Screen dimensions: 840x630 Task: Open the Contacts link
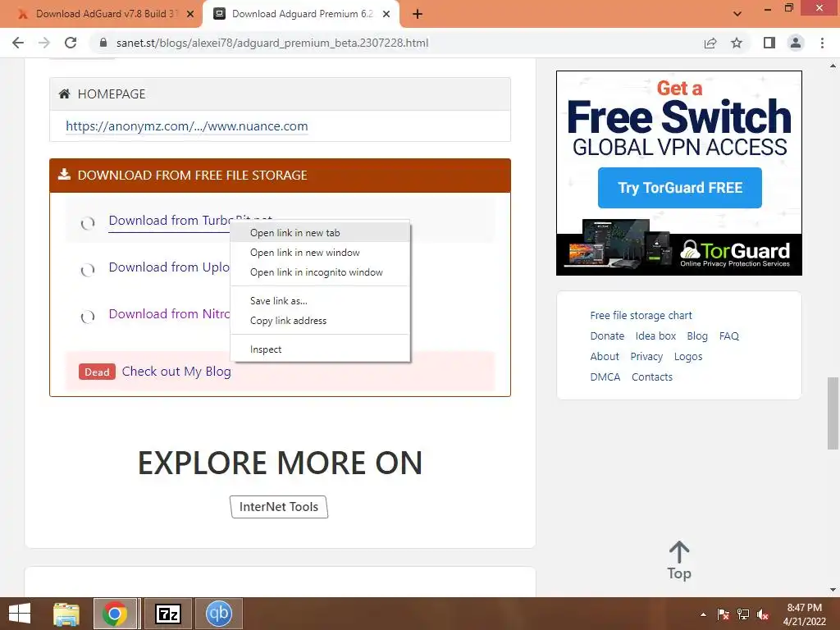pos(651,377)
